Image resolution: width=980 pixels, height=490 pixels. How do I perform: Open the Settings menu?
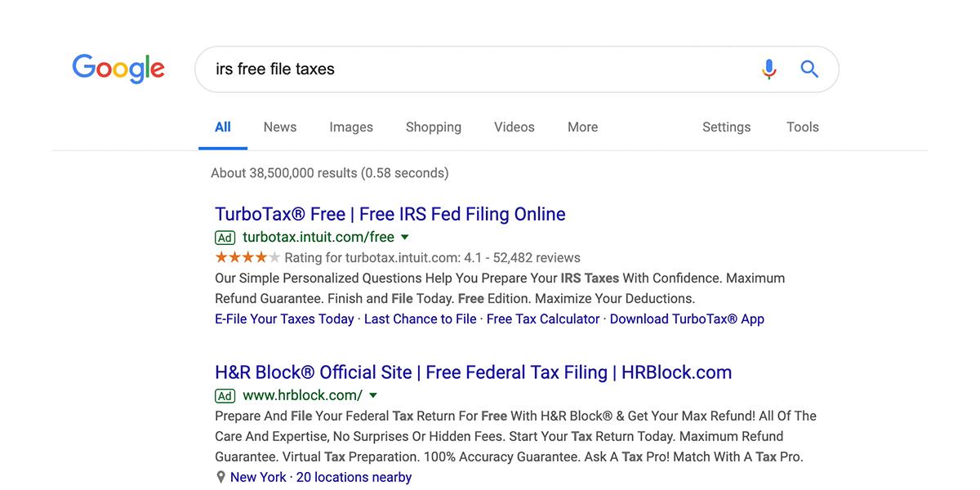click(727, 127)
